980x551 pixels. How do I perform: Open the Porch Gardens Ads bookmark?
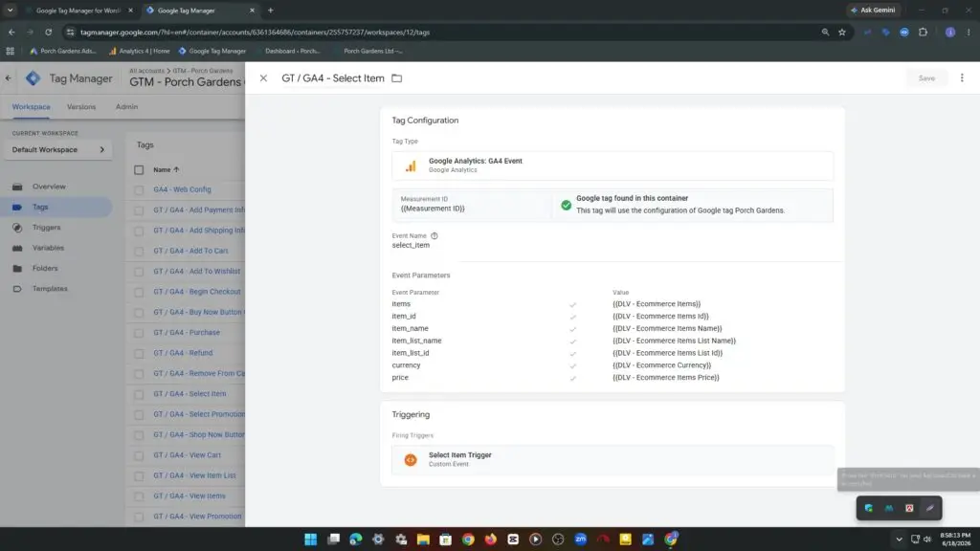pos(63,51)
